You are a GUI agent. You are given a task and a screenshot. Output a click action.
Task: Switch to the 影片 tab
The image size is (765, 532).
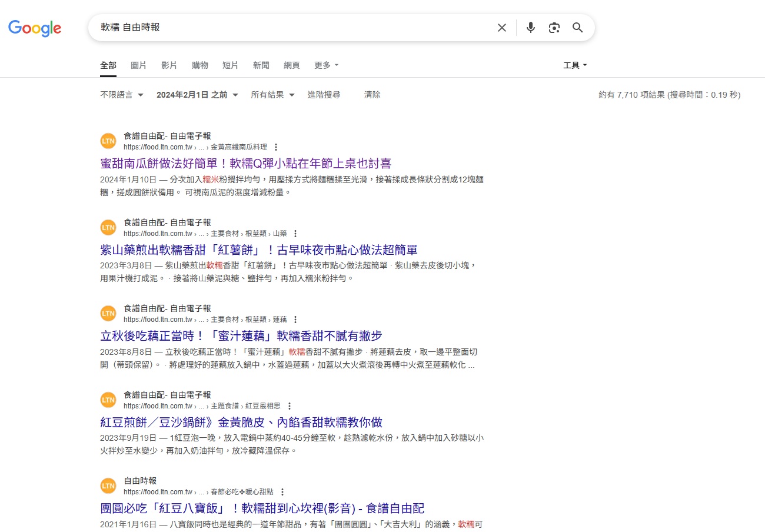pyautogui.click(x=169, y=65)
